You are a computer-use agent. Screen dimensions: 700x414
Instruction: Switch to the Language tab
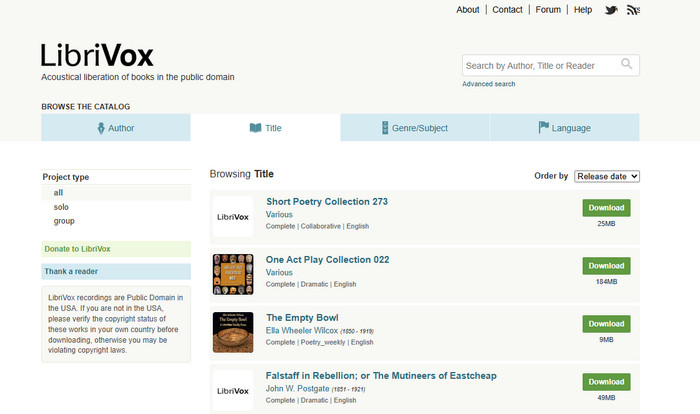point(564,128)
